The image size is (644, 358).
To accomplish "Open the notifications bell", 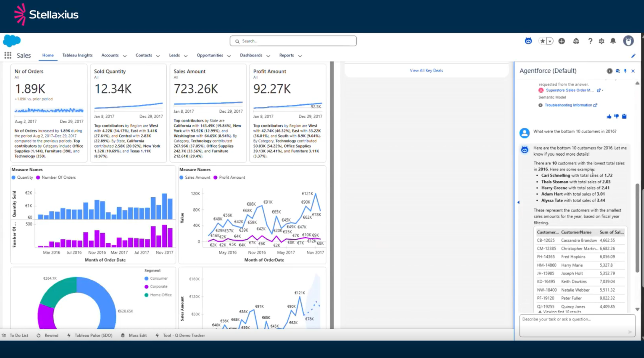I will click(x=613, y=41).
